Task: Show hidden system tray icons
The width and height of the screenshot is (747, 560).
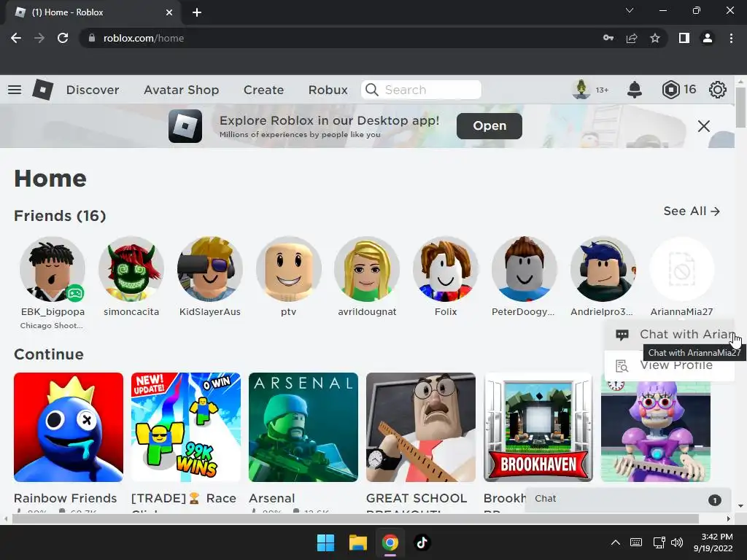Action: tap(616, 542)
